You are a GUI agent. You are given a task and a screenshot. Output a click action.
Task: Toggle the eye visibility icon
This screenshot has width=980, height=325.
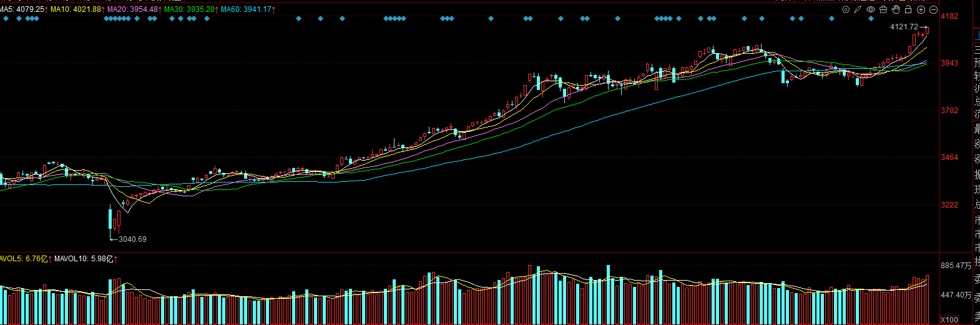[x=871, y=10]
